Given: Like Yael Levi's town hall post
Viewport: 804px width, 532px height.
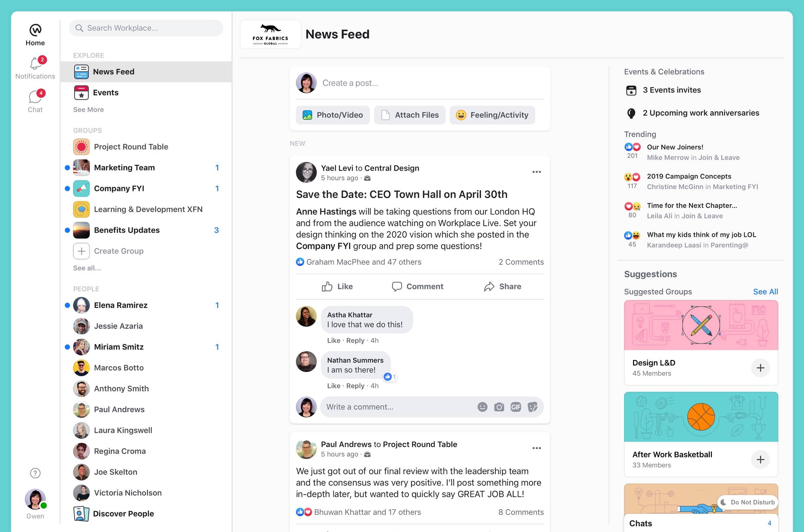Looking at the screenshot, I should pos(337,286).
